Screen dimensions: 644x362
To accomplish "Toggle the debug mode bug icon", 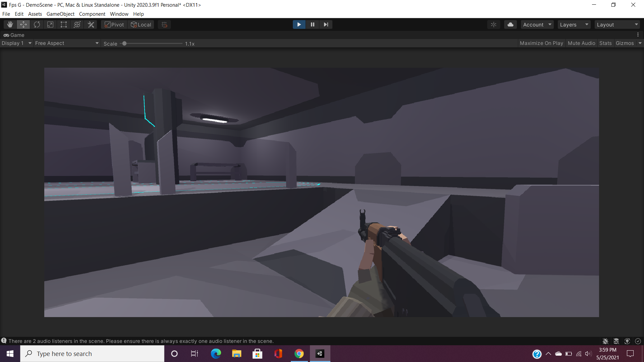I will click(605, 341).
